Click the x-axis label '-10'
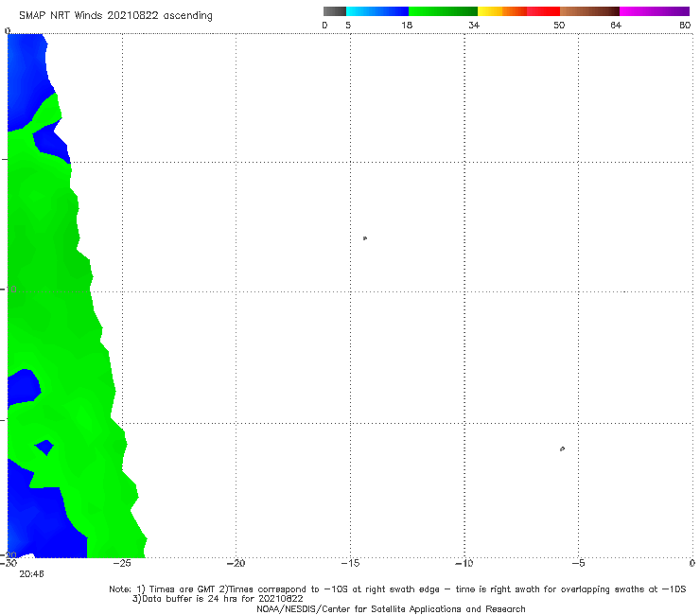Screen dimensions: 700x615 [x=464, y=563]
